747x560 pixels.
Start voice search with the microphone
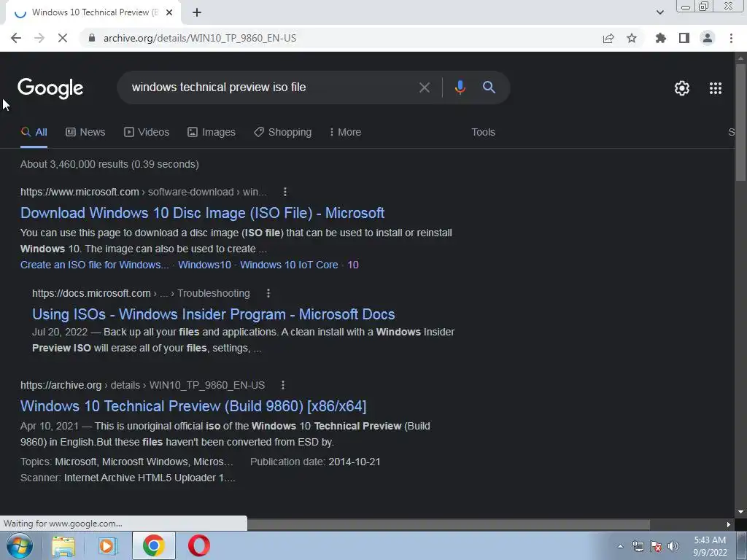pos(460,87)
